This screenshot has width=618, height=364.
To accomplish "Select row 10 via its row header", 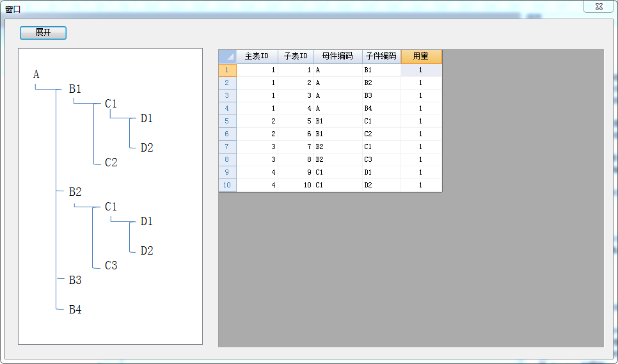I will [x=227, y=185].
